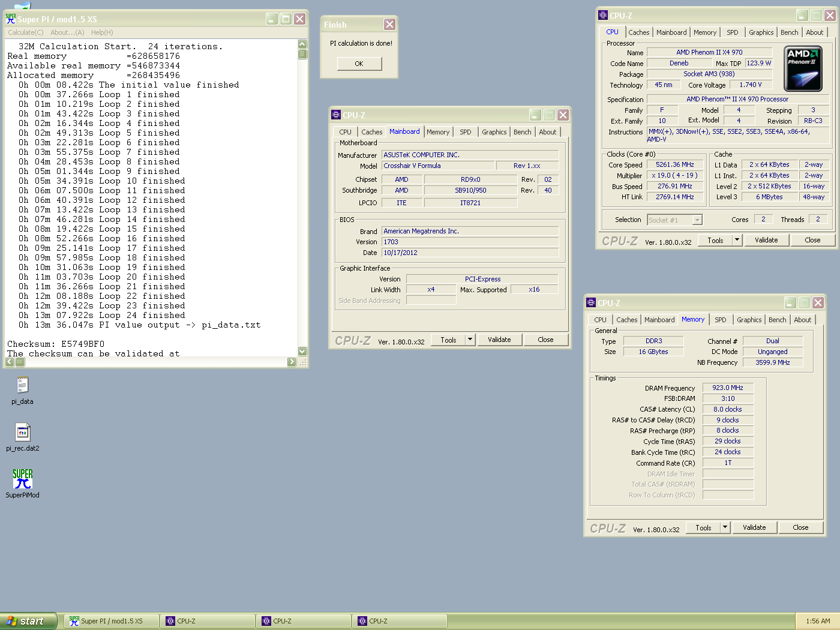Click OK in the Finish dialog
The width and height of the screenshot is (840, 630).
click(359, 64)
